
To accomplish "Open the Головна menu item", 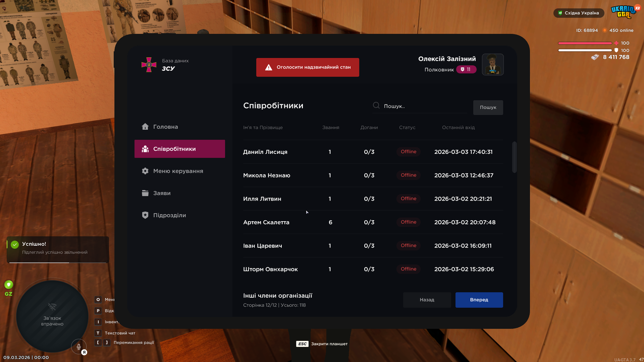I will point(180,127).
